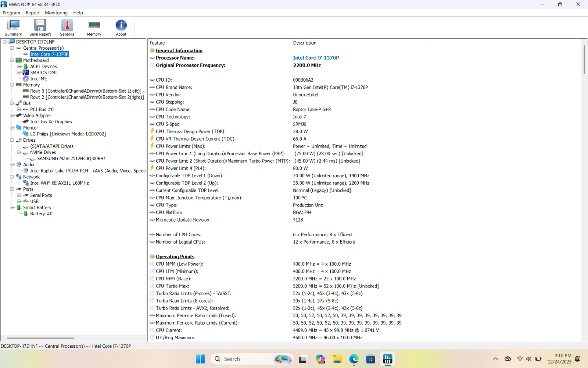
Task: Click the LG Philips monitor icon
Action: click(x=26, y=134)
